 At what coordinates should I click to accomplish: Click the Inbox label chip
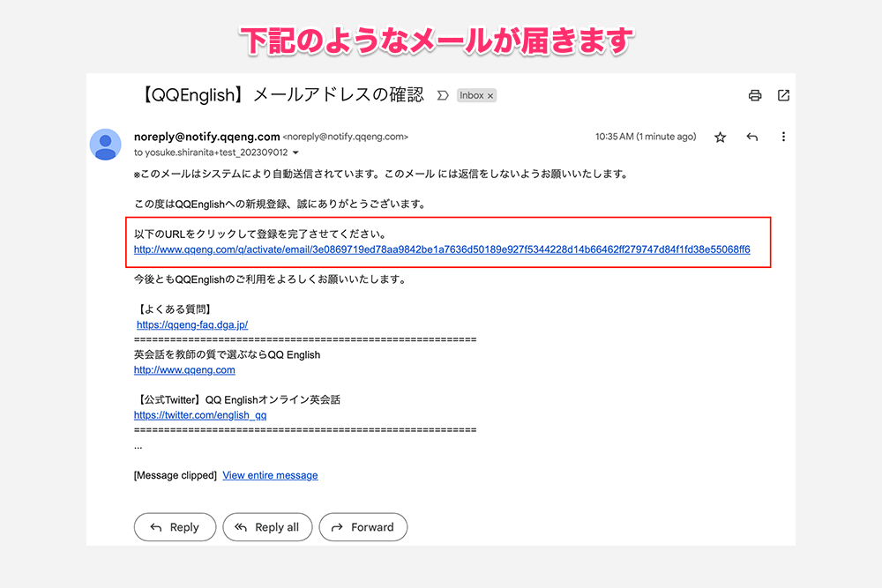(476, 95)
